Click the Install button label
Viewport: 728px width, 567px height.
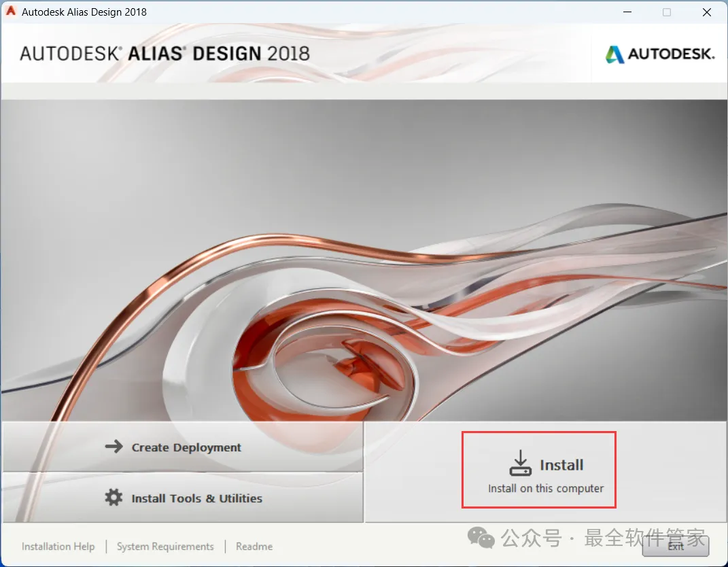[561, 465]
